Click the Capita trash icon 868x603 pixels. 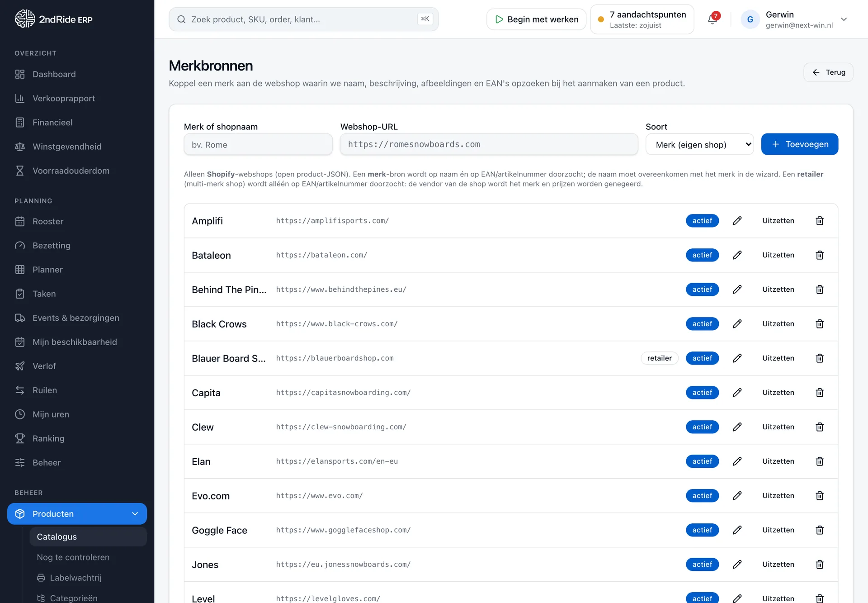(x=820, y=393)
